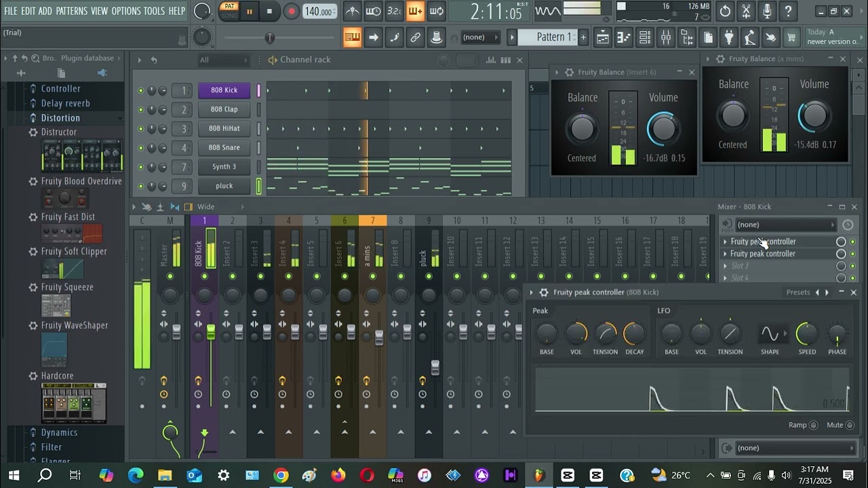Open File Explorer from the taskbar

point(165,475)
